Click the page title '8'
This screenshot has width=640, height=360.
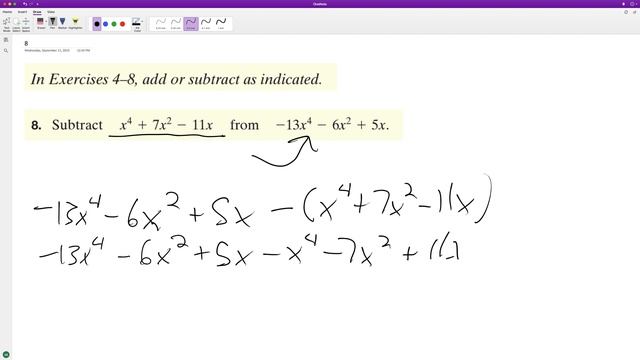click(26, 43)
